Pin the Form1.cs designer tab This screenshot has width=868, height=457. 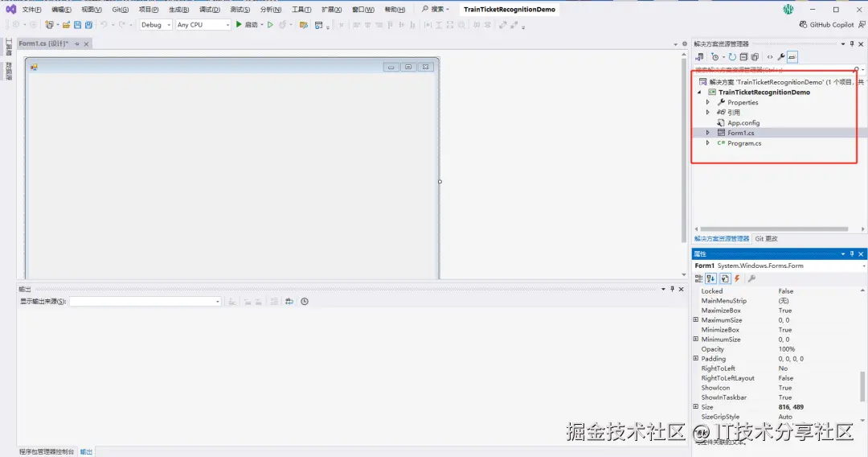[x=77, y=43]
